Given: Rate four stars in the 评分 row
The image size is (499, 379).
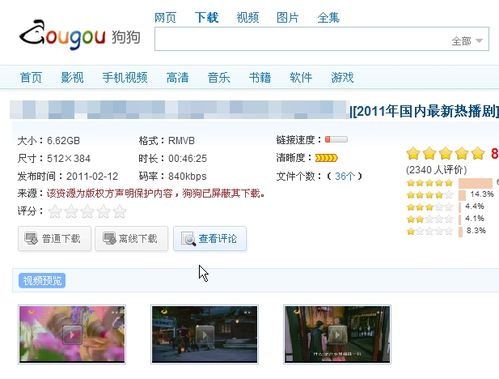Looking at the screenshot, I should point(103,211).
